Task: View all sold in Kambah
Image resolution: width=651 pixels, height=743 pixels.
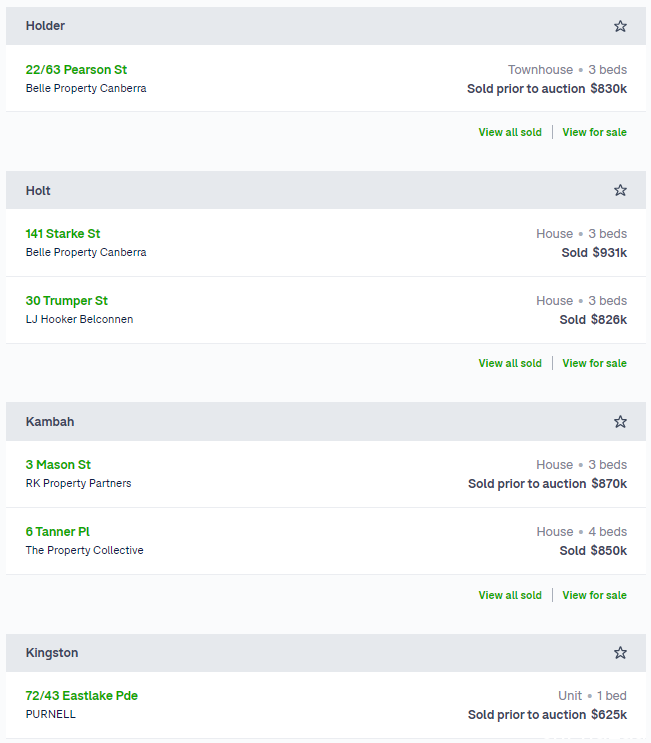Action: [510, 595]
